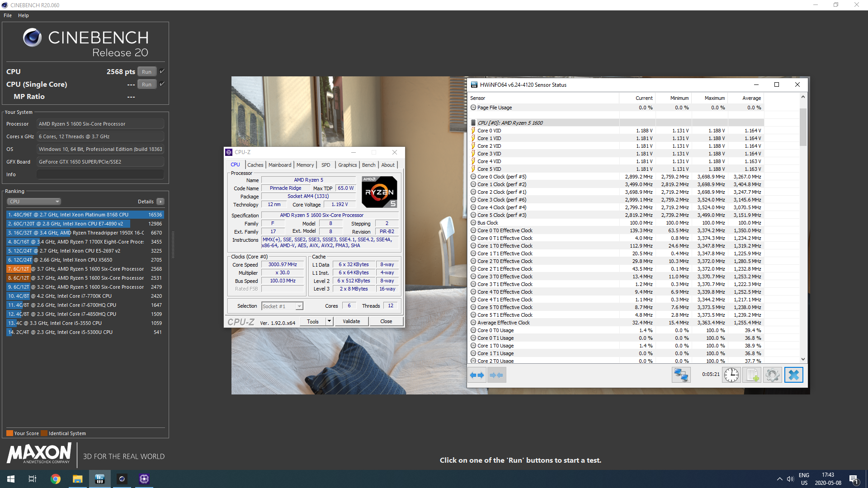Open the Ranking CPU dropdown
This screenshot has width=868, height=488.
34,202
